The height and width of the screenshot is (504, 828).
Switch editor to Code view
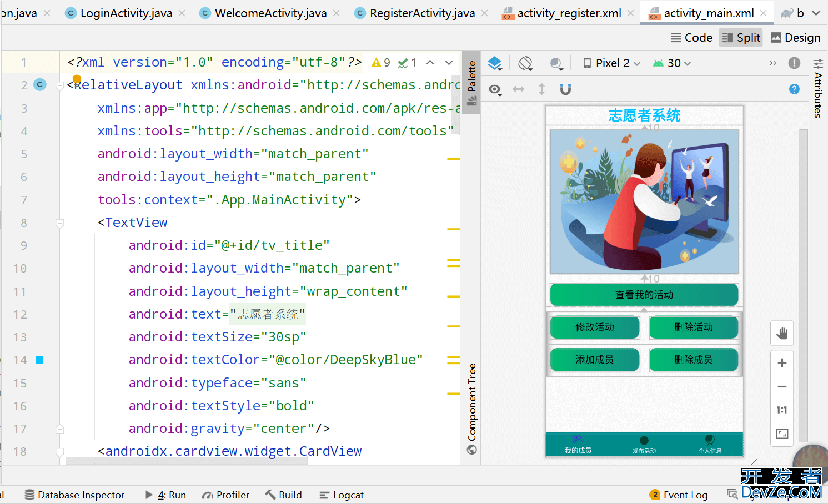(691, 38)
